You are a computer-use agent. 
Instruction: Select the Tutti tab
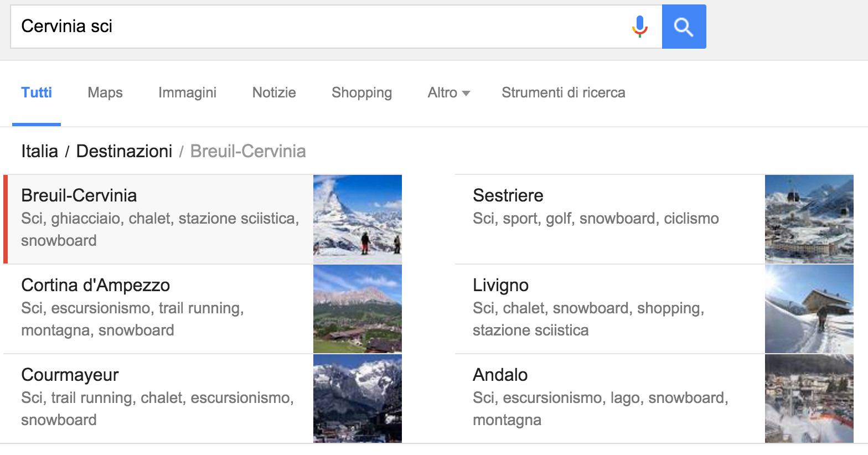(37, 92)
